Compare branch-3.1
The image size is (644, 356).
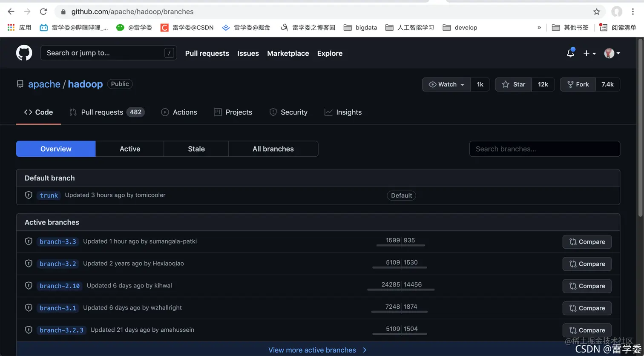coord(587,308)
